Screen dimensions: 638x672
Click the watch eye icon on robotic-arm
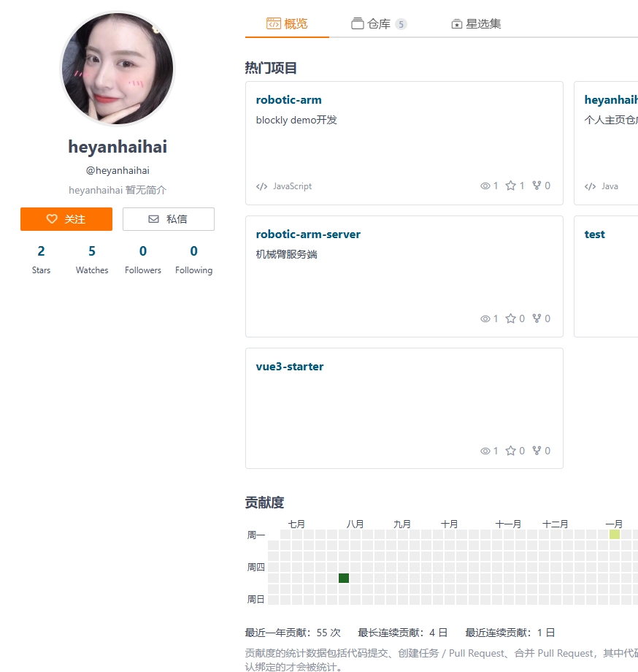tap(485, 186)
